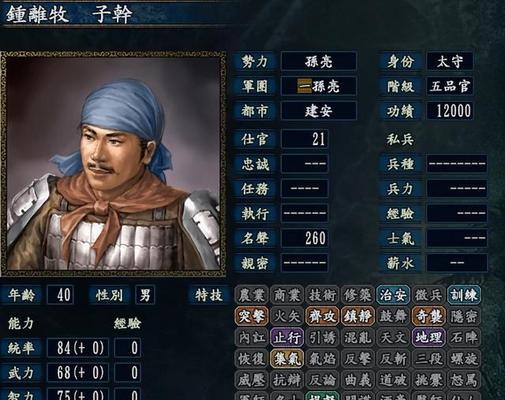
Task: Click the 階級 field showing 五品官
Action: point(450,86)
